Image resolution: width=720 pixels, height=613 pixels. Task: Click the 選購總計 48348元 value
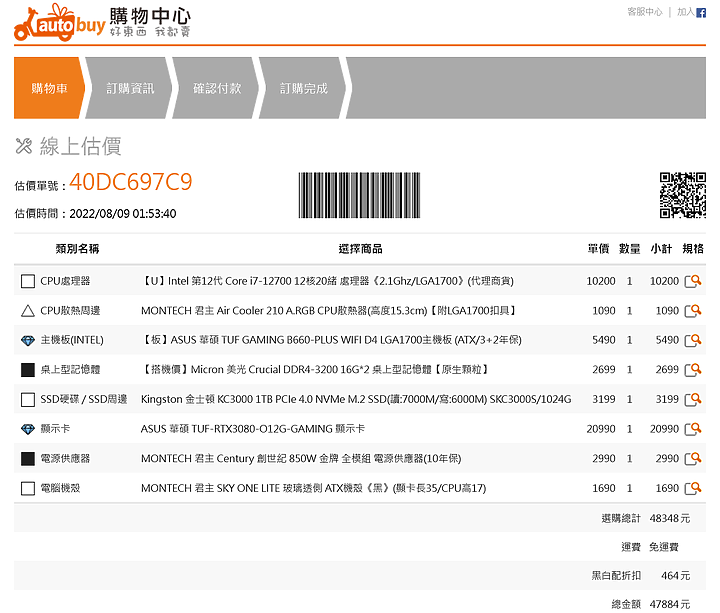pos(669,518)
